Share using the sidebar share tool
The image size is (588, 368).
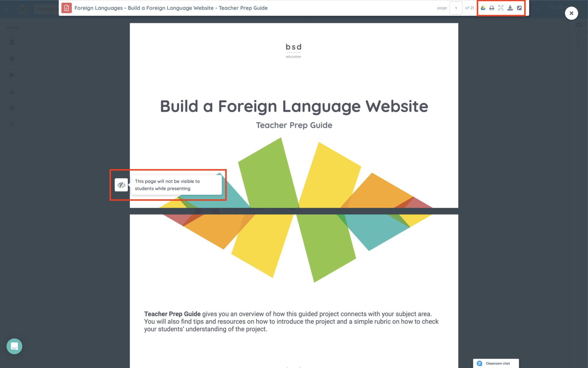12,124
